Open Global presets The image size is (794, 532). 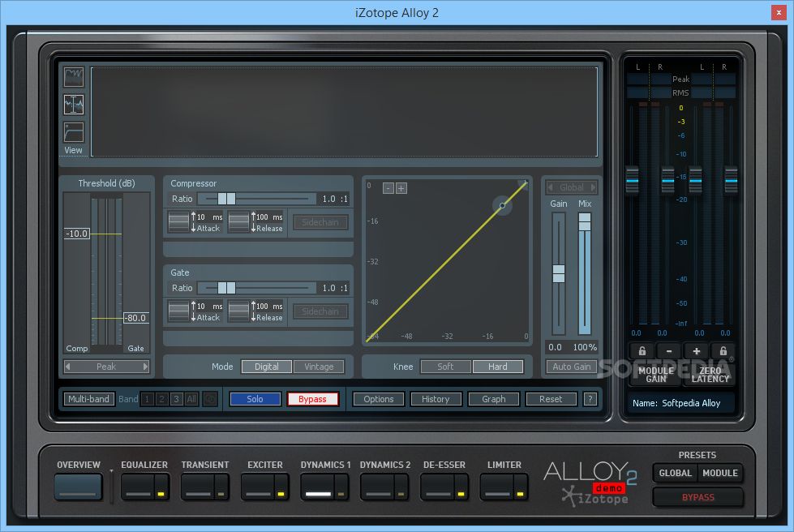[x=675, y=473]
